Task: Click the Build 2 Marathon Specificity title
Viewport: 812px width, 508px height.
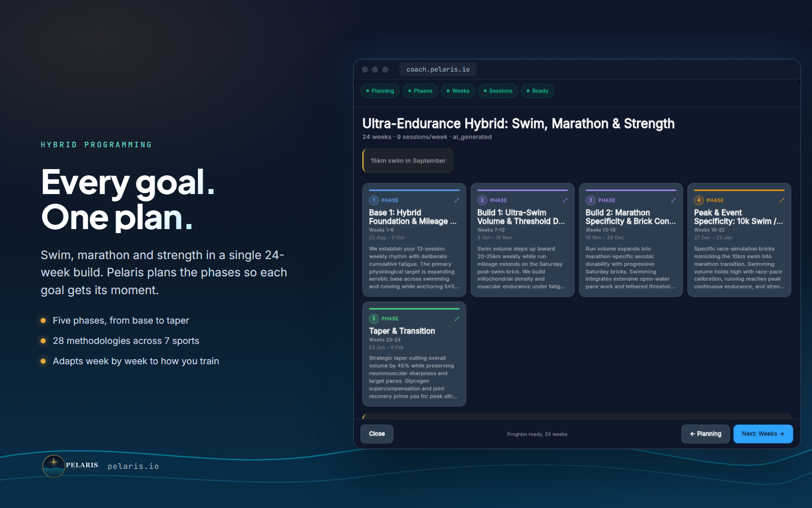Action: 630,217
